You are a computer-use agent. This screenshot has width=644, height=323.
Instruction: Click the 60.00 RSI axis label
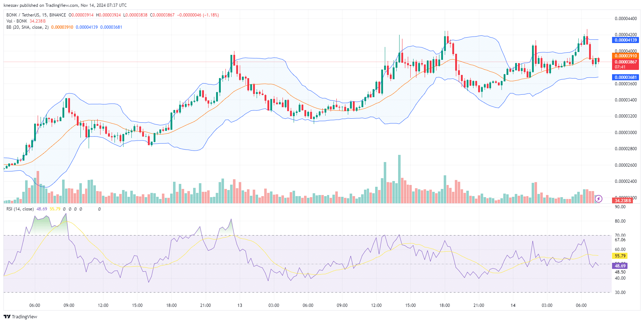tap(620, 250)
